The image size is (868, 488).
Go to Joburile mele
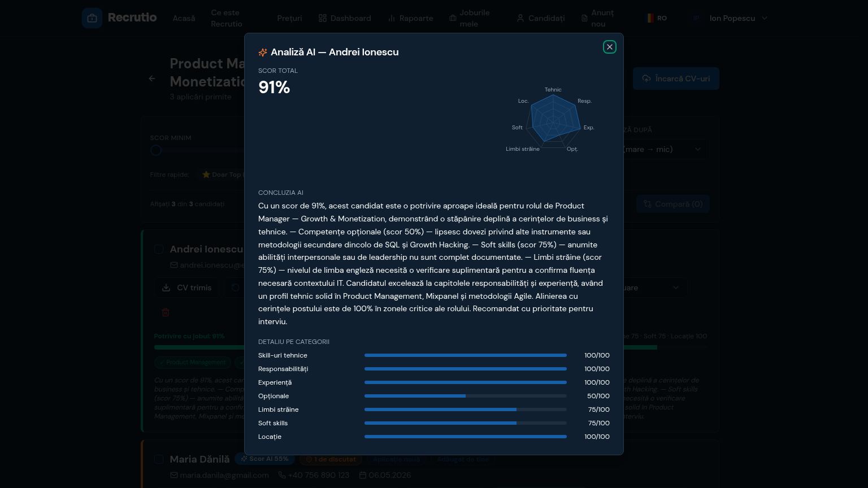click(x=470, y=18)
